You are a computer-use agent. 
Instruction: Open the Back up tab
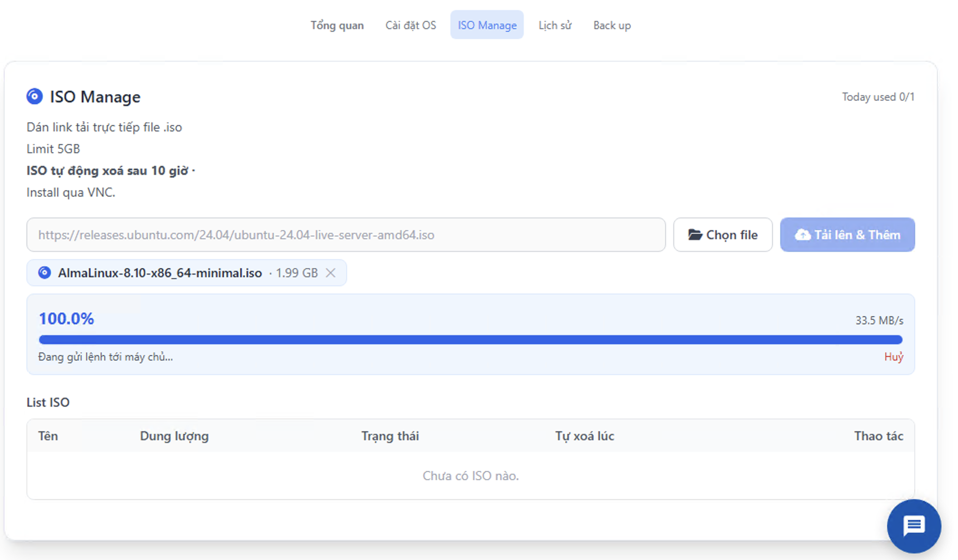click(612, 25)
